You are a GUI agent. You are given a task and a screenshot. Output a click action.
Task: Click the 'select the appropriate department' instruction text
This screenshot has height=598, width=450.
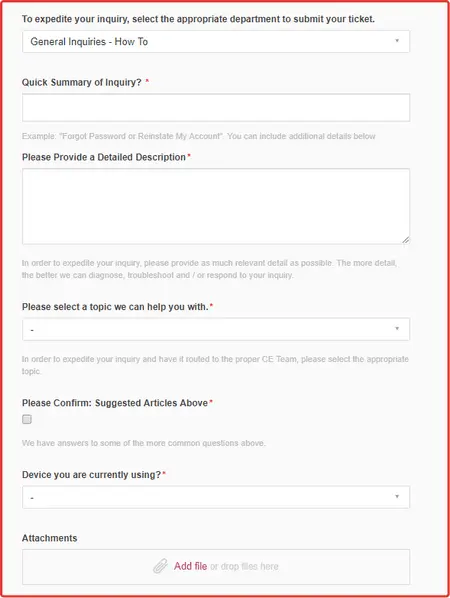[x=198, y=19]
